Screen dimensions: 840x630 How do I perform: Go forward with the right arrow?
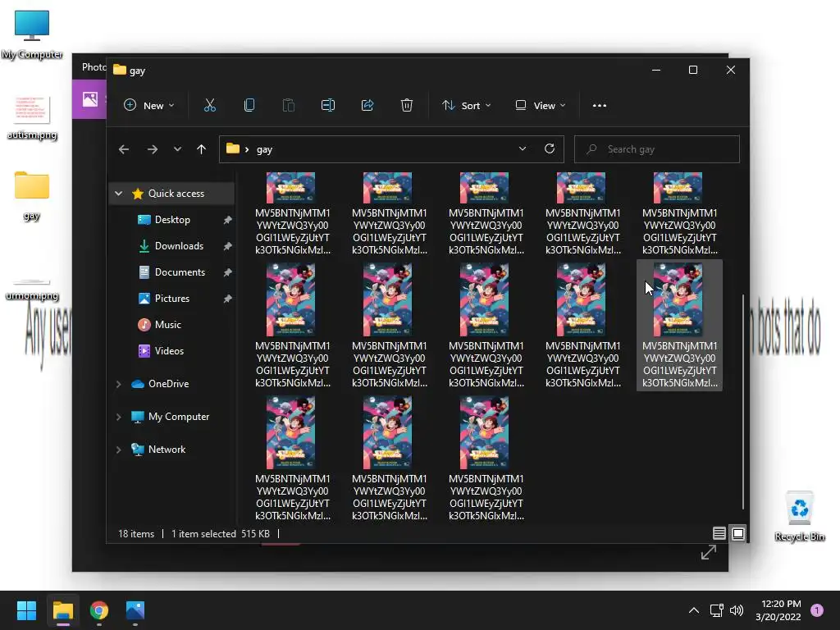[x=153, y=149]
